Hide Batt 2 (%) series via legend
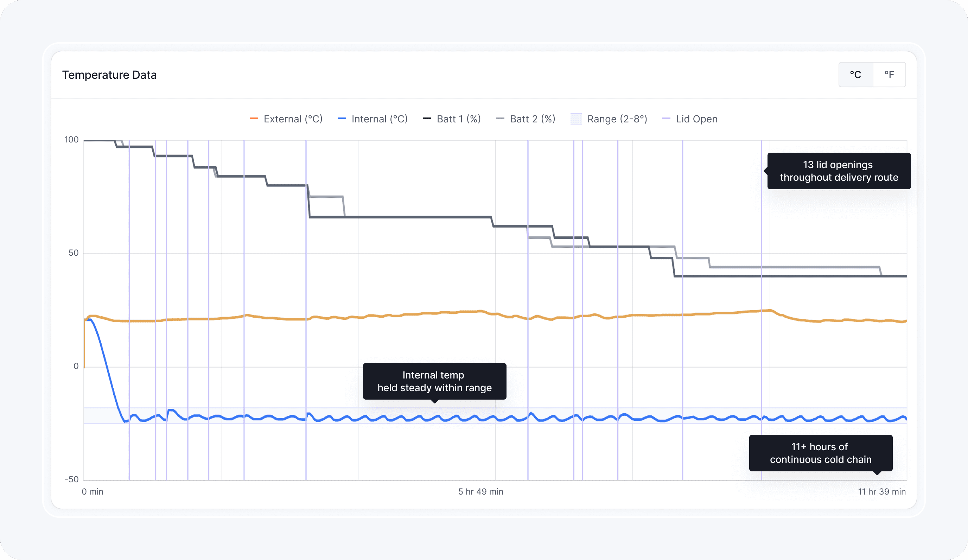This screenshot has width=968, height=560. point(532,119)
